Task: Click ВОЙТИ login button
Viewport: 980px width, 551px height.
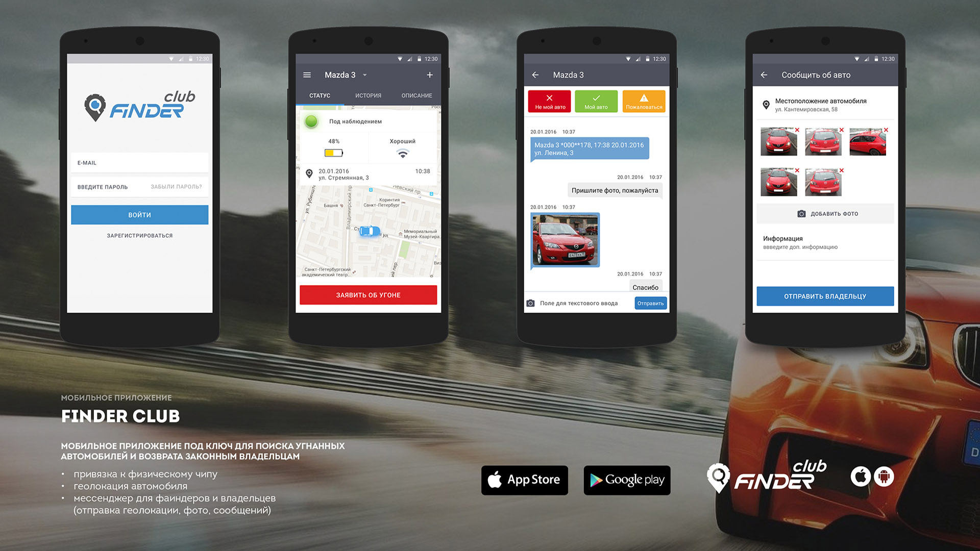Action: tap(139, 215)
